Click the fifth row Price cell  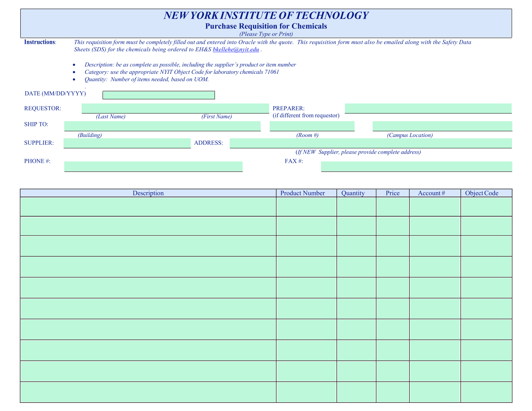393,288
